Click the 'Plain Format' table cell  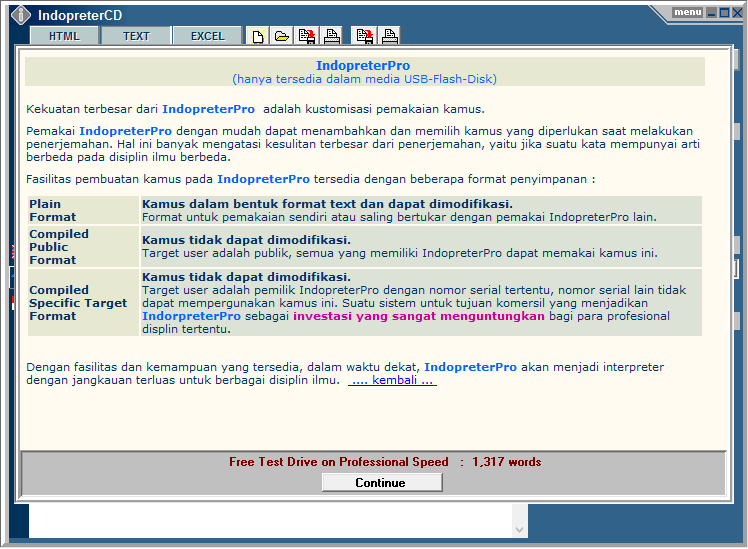83,210
